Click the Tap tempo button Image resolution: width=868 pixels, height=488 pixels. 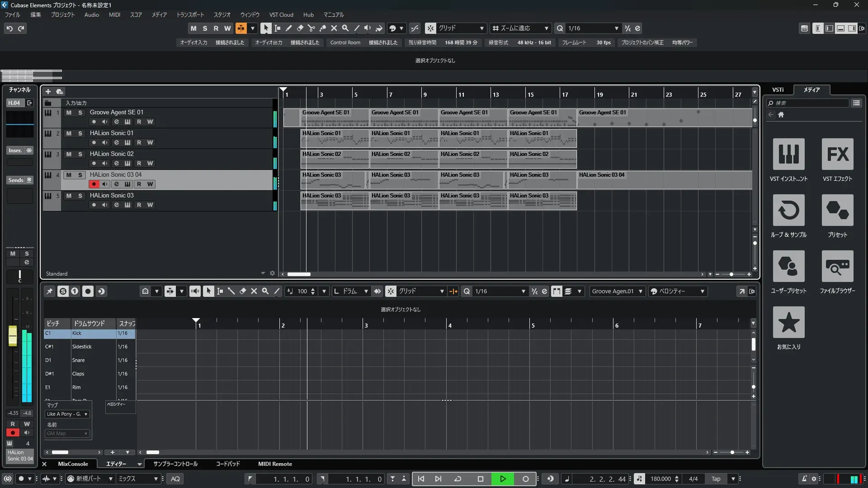click(716, 479)
